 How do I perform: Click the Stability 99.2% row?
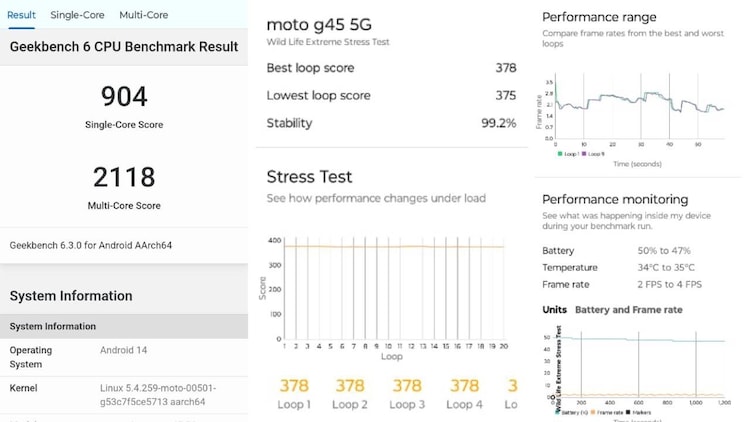pyautogui.click(x=391, y=123)
